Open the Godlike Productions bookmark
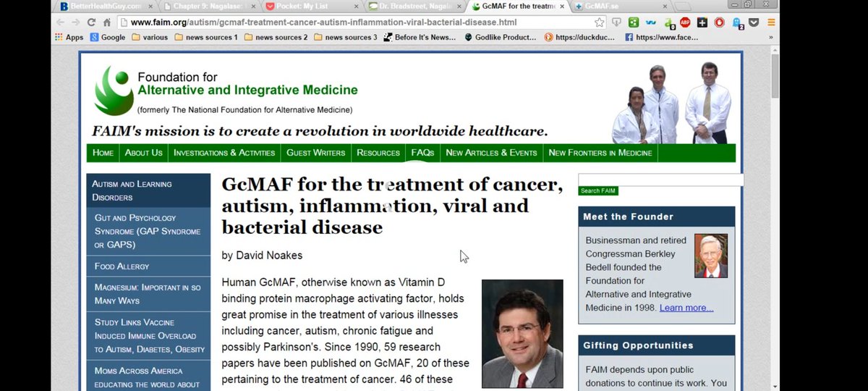868x391 pixels. point(501,37)
